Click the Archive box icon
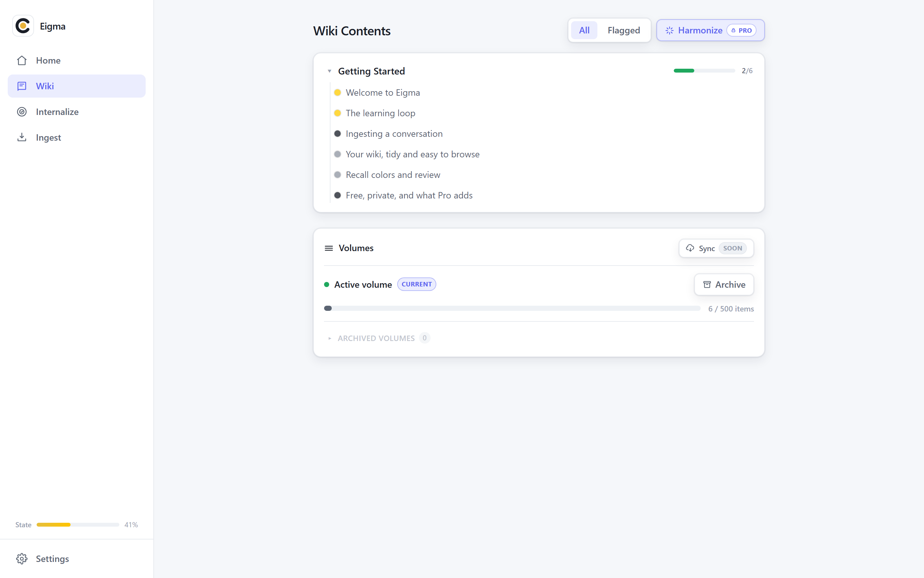 coord(707,285)
